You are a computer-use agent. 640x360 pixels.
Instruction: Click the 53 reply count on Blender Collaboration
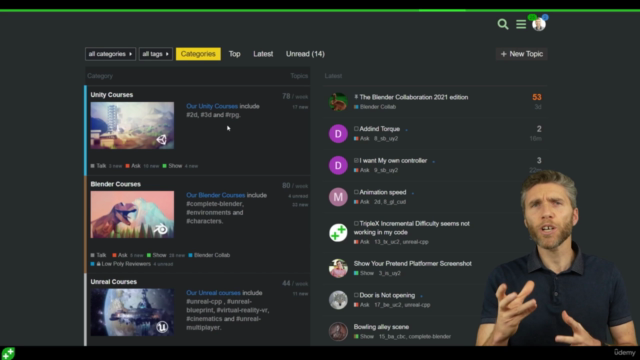536,97
